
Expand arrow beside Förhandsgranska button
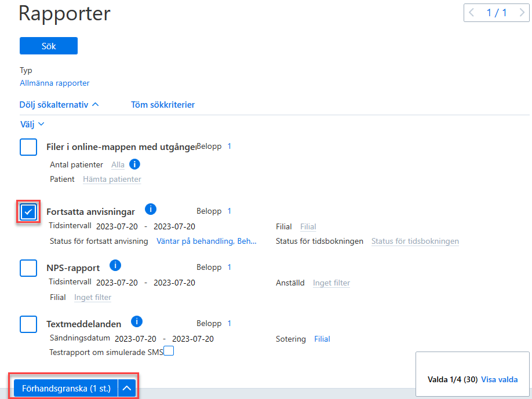click(127, 388)
